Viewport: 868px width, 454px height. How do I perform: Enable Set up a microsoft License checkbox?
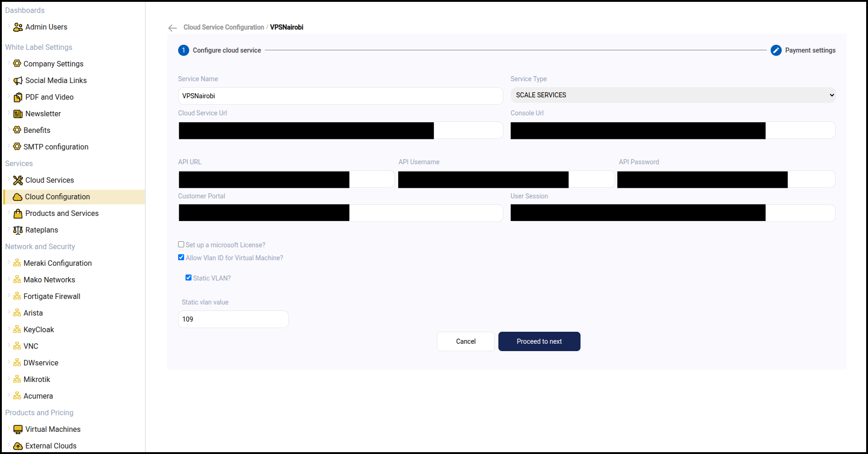pos(181,245)
